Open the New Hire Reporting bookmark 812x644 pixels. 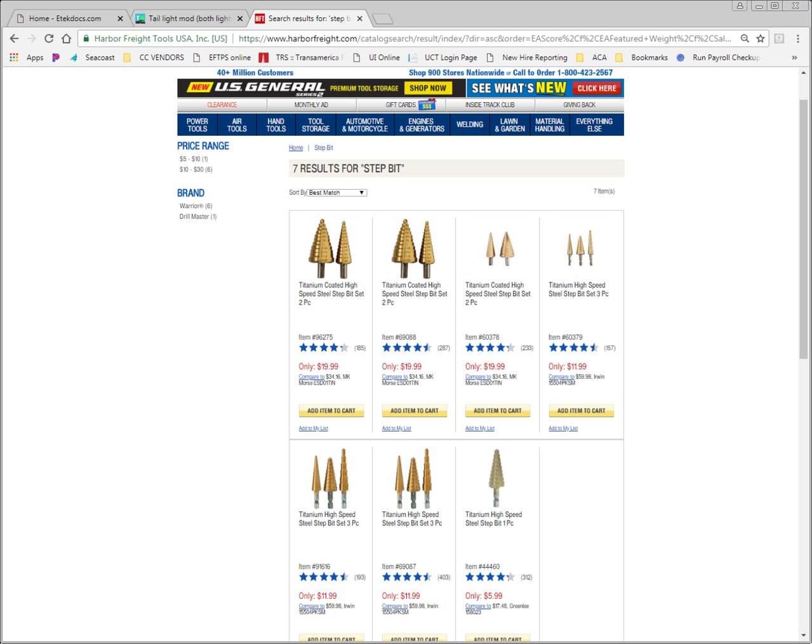tap(526, 57)
